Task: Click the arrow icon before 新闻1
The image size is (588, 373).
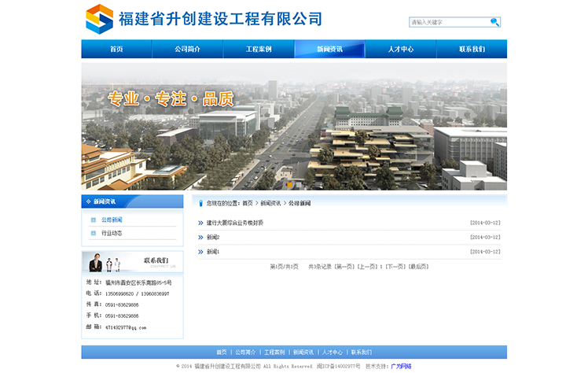Action: pos(200,252)
